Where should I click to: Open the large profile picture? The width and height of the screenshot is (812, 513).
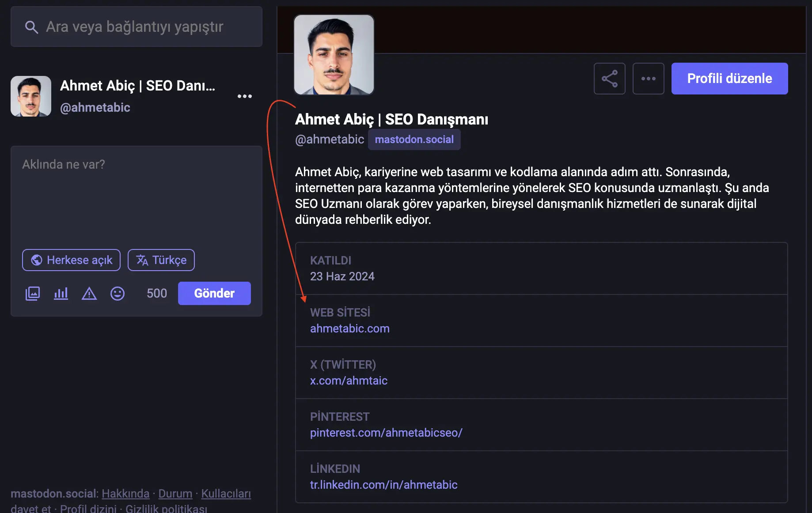pyautogui.click(x=334, y=55)
